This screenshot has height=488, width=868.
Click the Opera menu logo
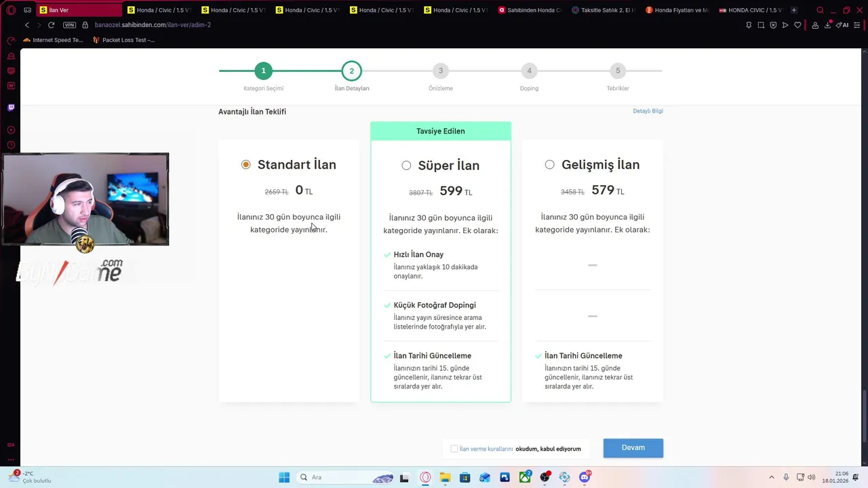11,10
